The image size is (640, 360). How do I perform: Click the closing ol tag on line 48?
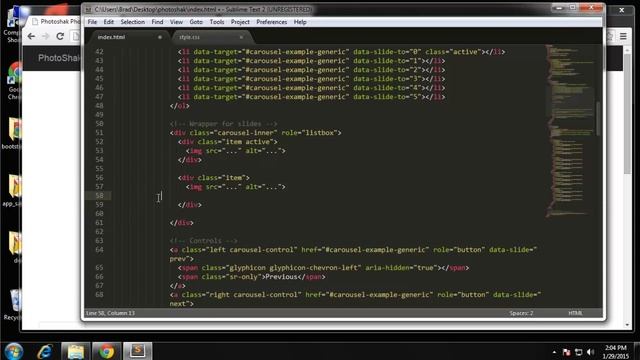180,106
